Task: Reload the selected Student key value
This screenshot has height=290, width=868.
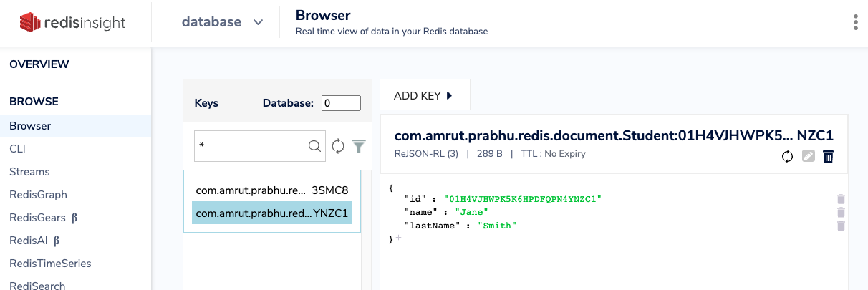Action: tap(787, 156)
